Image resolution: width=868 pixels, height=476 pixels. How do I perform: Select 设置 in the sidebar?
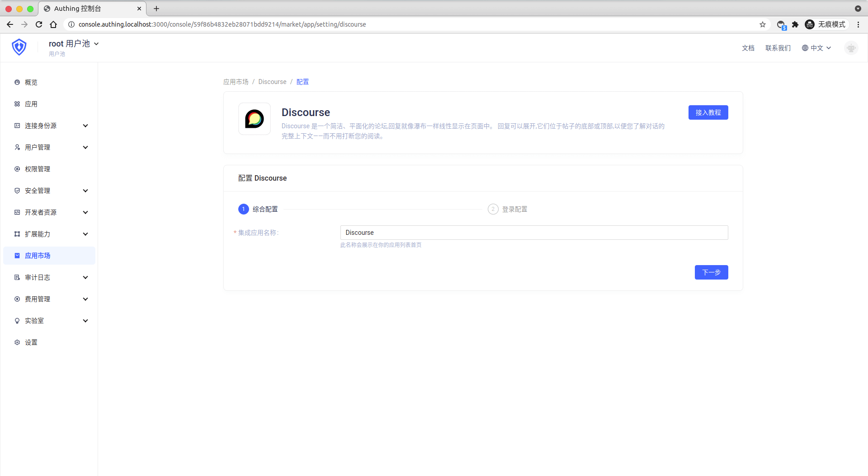pos(31,342)
